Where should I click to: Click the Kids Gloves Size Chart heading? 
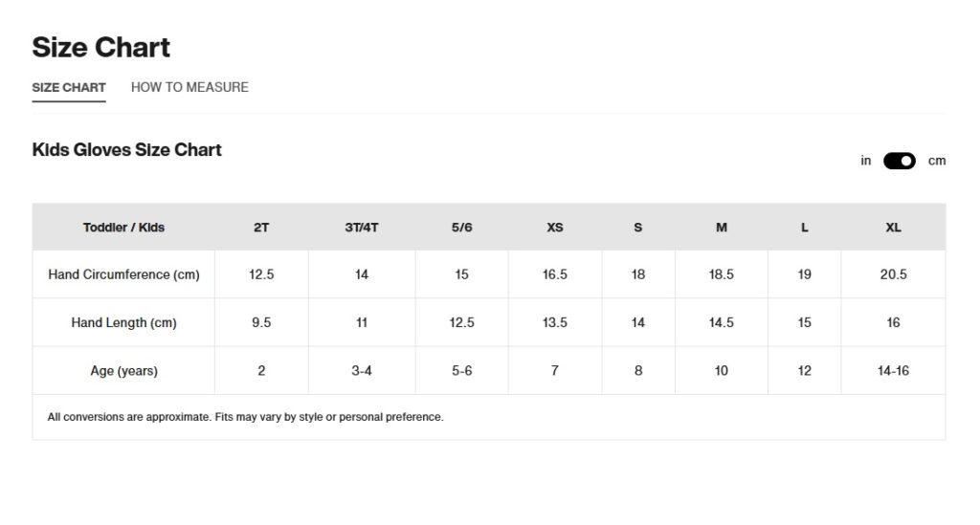click(x=127, y=150)
